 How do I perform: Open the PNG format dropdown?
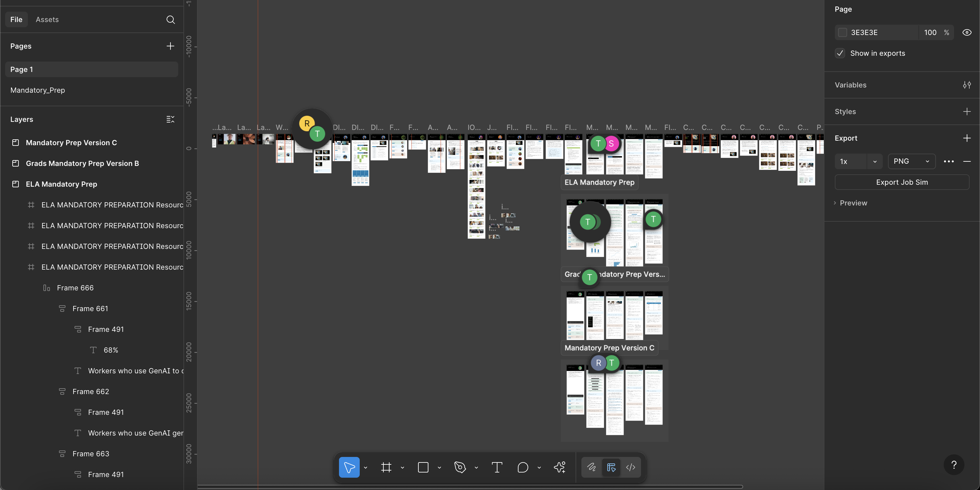click(912, 161)
